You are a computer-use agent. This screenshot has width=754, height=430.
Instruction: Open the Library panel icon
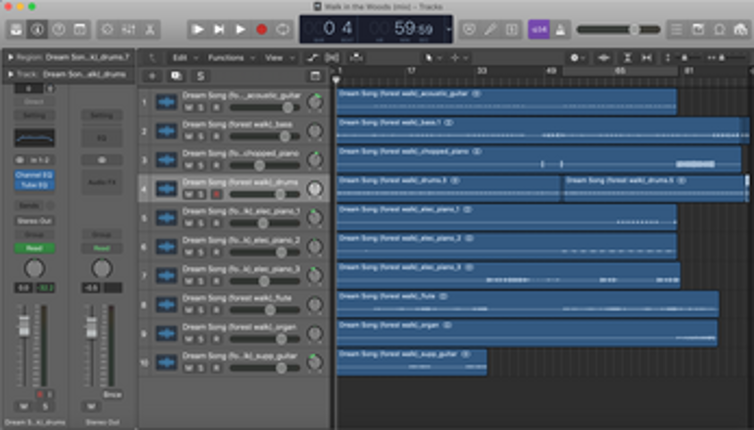[17, 30]
